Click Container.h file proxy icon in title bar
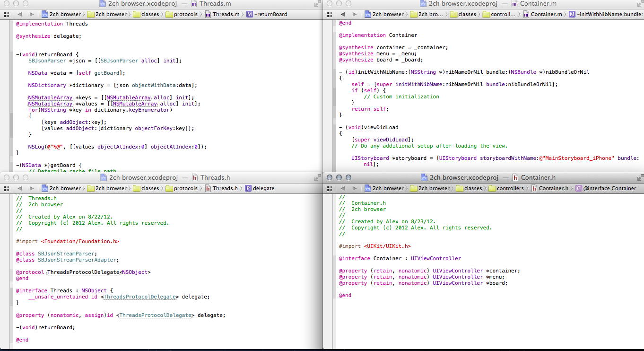Viewport: 644px width, 351px height. click(515, 178)
